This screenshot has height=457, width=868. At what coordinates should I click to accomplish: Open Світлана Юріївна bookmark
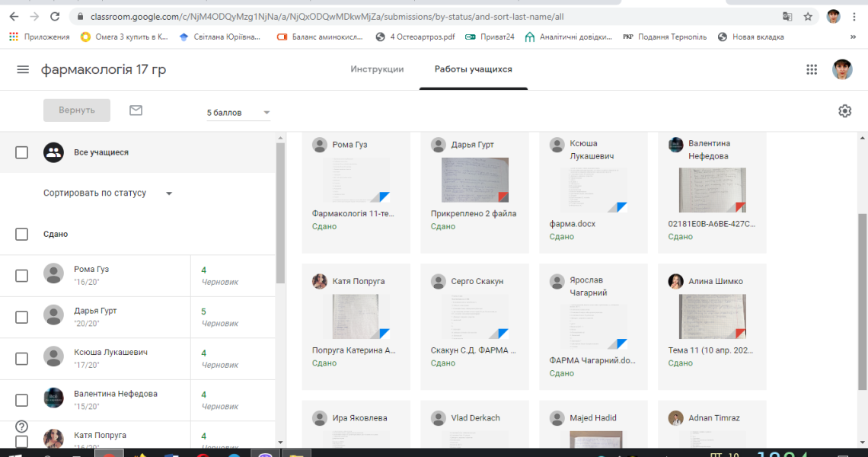click(220, 37)
